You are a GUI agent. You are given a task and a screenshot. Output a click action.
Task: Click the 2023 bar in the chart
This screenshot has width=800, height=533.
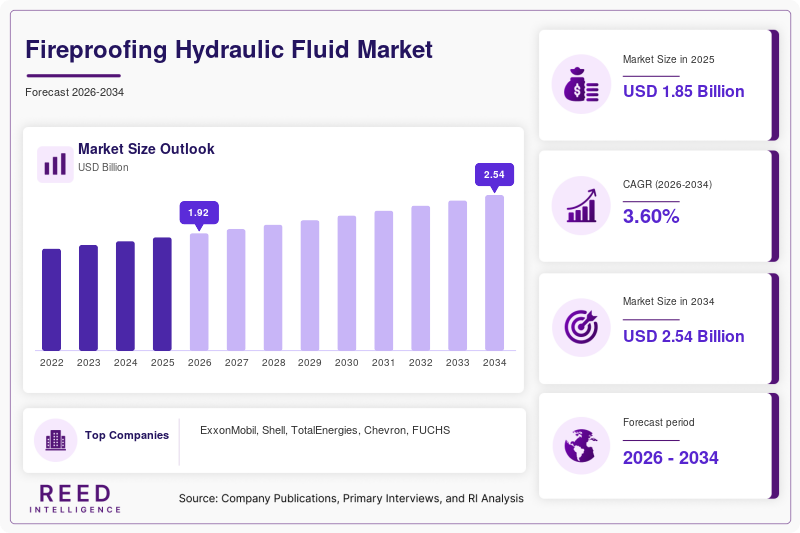tap(88, 298)
